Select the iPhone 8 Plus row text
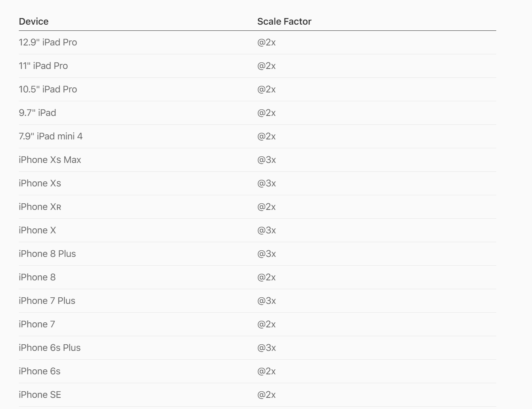 47,254
